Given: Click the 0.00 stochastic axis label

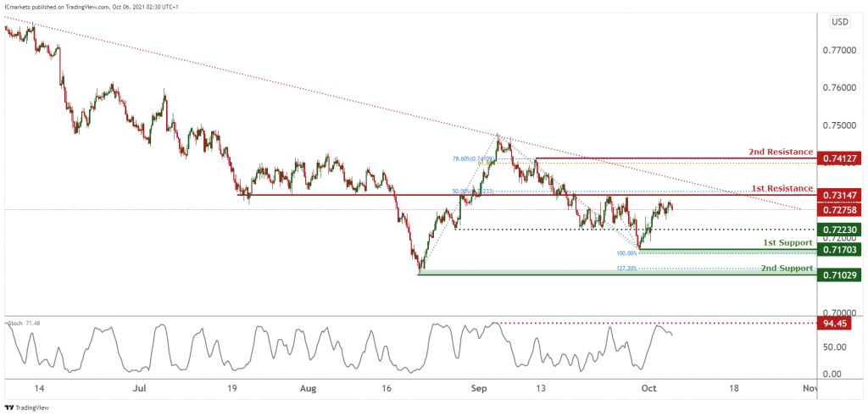Looking at the screenshot, I should (x=832, y=374).
